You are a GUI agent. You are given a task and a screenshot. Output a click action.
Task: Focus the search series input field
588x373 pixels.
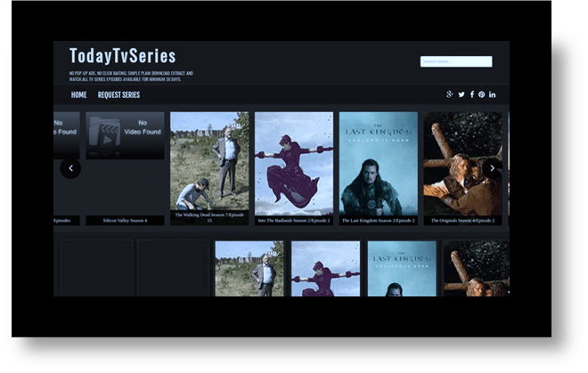coord(456,61)
